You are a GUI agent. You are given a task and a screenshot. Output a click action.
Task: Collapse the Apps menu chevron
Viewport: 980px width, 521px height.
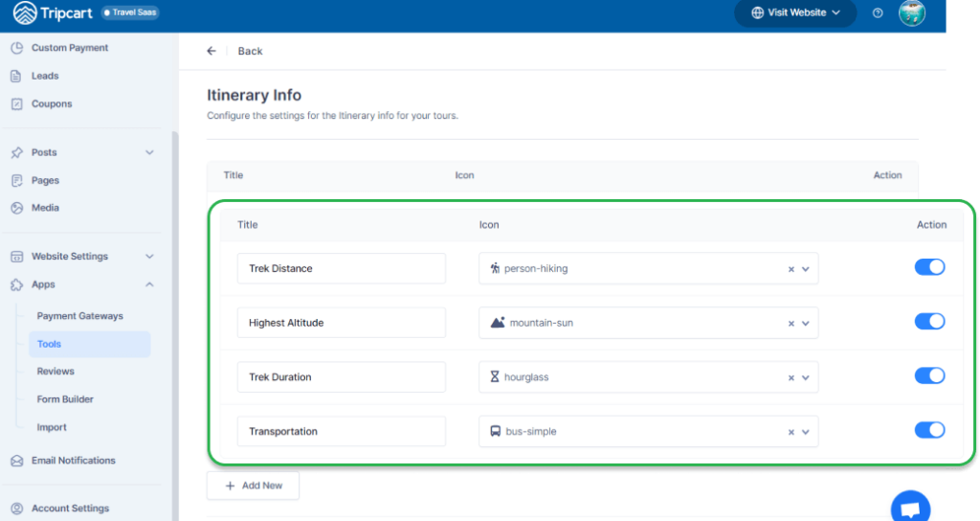pyautogui.click(x=149, y=284)
